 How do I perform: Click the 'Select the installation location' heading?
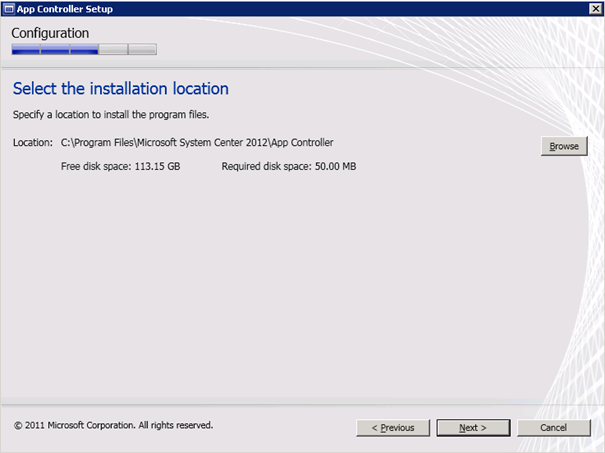[x=121, y=89]
